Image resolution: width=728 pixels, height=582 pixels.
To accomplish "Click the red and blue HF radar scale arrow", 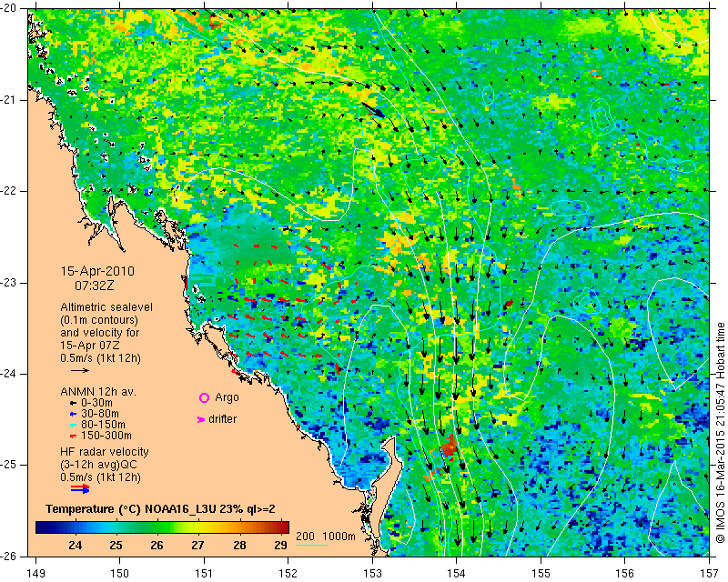I will point(80,488).
